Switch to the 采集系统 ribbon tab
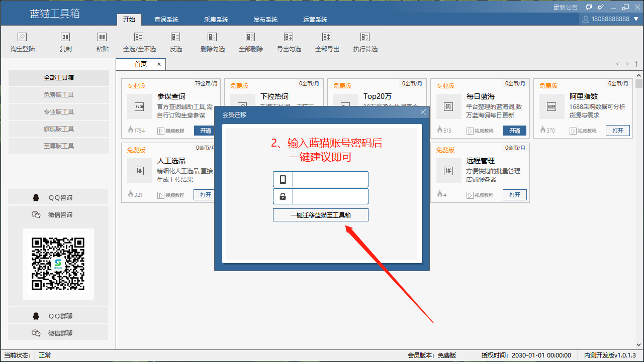 point(216,20)
